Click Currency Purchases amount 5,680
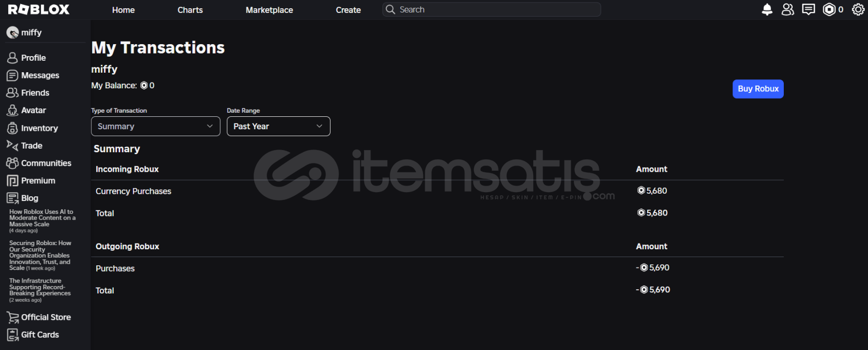Viewport: 868px width, 350px height. (x=652, y=191)
